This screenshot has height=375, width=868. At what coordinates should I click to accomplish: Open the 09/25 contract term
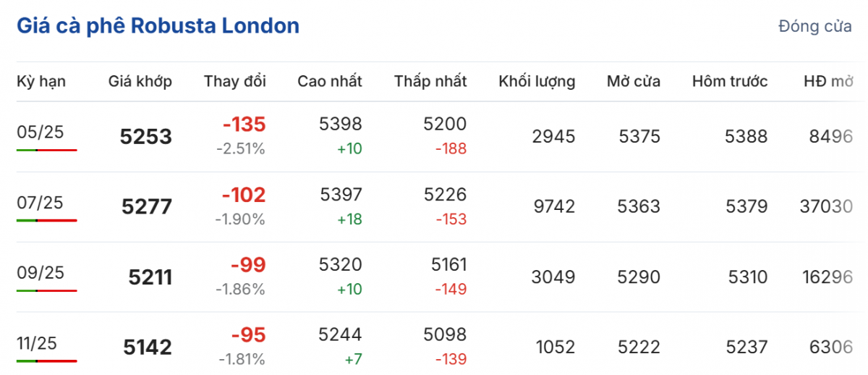[41, 272]
